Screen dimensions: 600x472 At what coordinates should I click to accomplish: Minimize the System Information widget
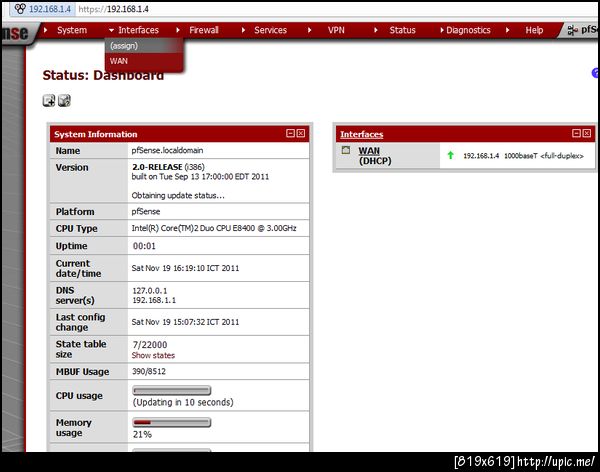290,133
